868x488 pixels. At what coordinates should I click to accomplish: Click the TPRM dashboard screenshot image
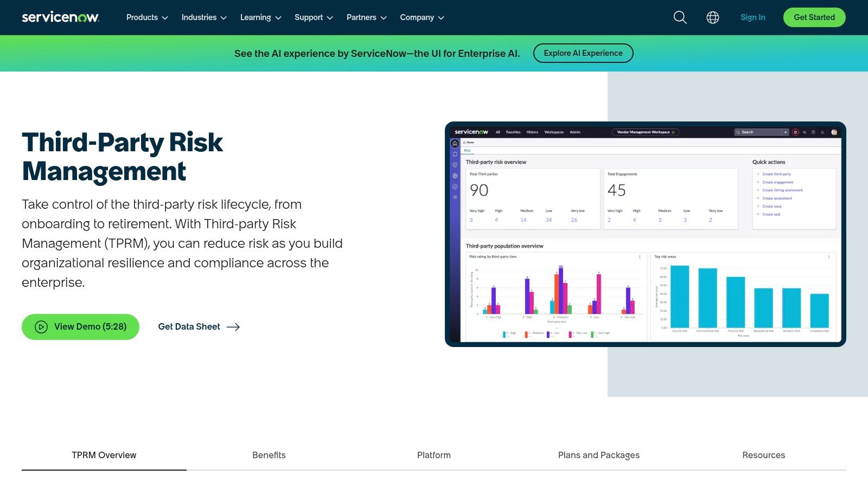tap(646, 234)
